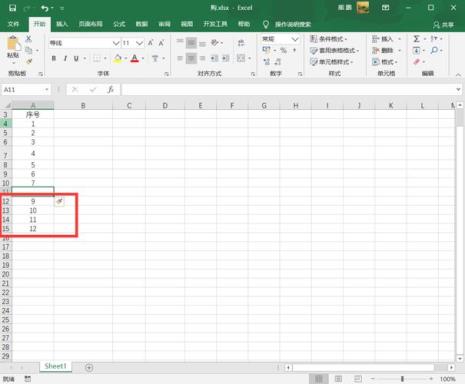This screenshot has height=384, width=465.
Task: Switch to the Data tab
Action: pos(142,24)
